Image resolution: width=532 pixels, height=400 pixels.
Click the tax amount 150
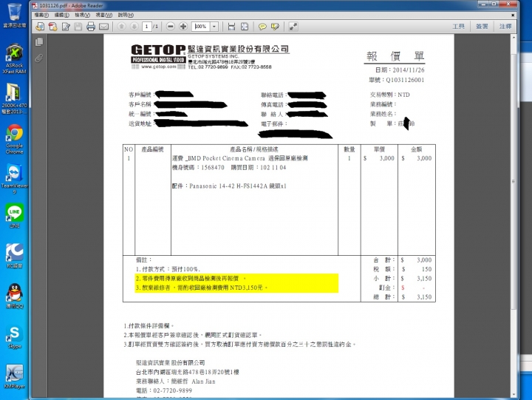pos(426,269)
